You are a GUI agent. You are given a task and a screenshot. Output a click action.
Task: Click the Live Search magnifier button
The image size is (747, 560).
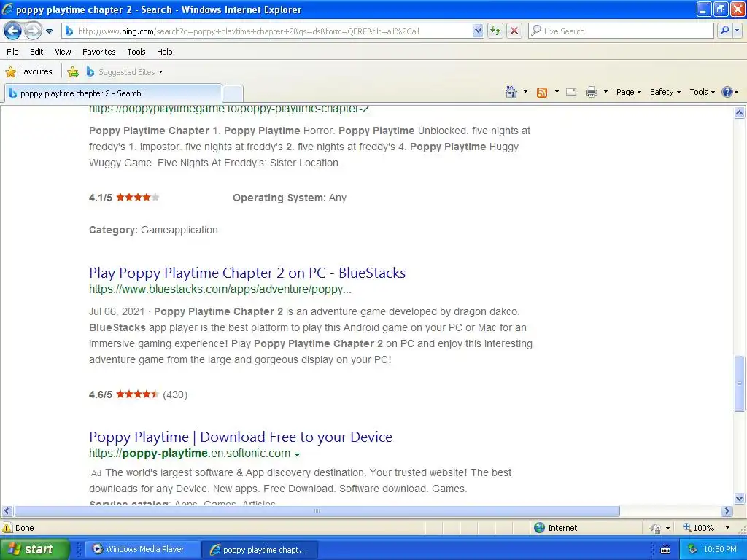[724, 31]
